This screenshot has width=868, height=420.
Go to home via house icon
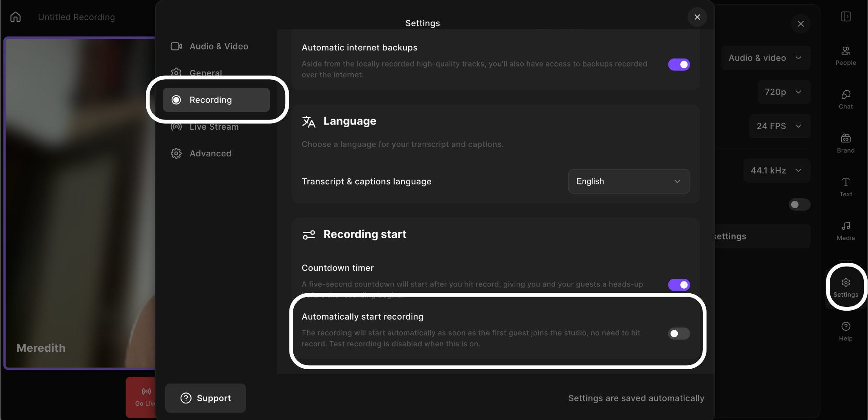(16, 17)
